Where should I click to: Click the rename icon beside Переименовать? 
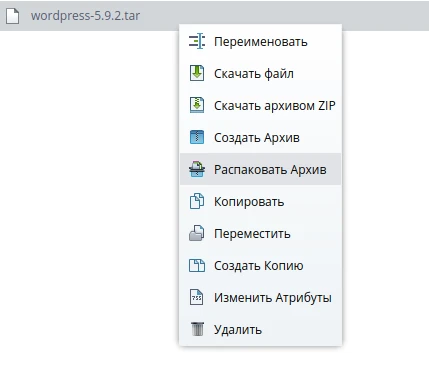[197, 41]
